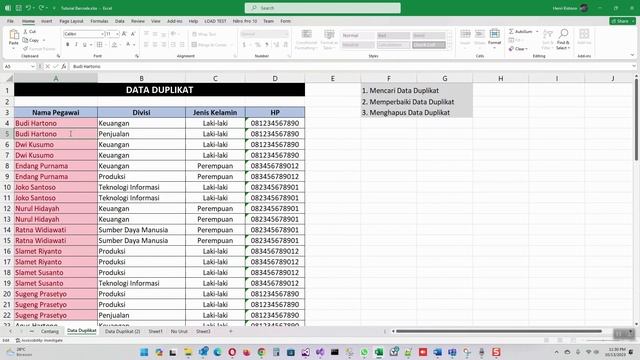This screenshot has height=360, width=640.
Task: Click the Copy icon in Clipboard group
Action: point(25,40)
